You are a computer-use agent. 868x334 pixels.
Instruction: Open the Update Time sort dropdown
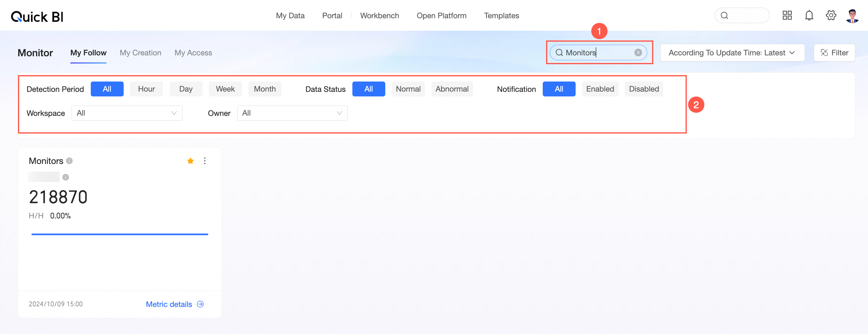tap(732, 53)
